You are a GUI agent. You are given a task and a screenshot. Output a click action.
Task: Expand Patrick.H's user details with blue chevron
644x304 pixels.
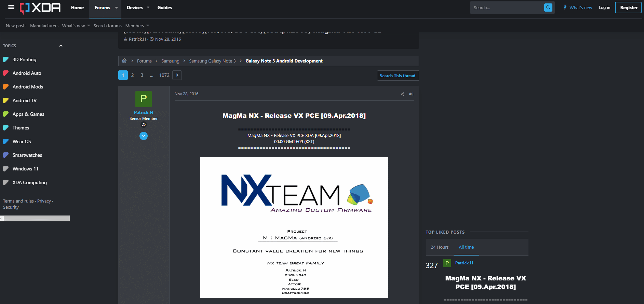[144, 136]
